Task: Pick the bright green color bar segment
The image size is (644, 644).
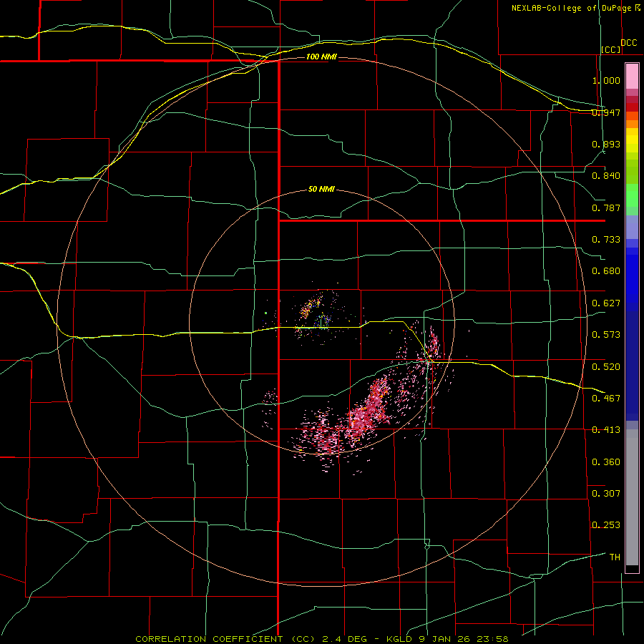Action: (632, 195)
